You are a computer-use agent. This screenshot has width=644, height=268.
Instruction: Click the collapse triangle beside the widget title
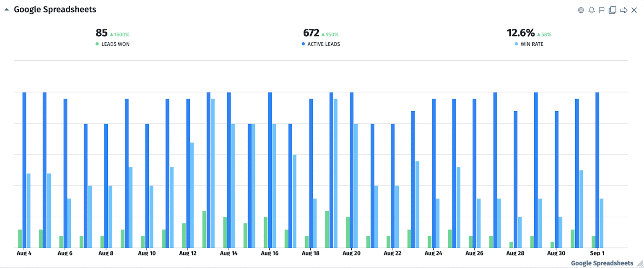tap(6, 9)
